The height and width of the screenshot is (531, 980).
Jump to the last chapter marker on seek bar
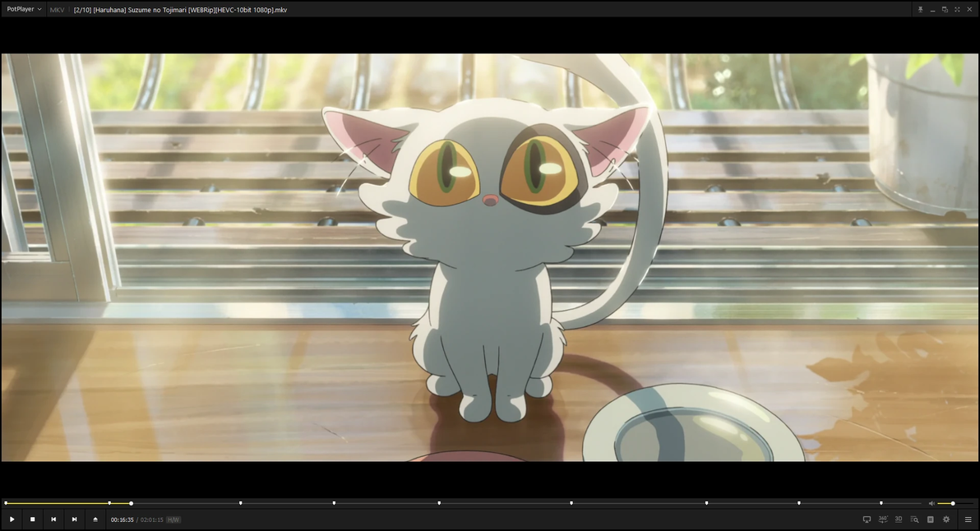click(x=881, y=503)
